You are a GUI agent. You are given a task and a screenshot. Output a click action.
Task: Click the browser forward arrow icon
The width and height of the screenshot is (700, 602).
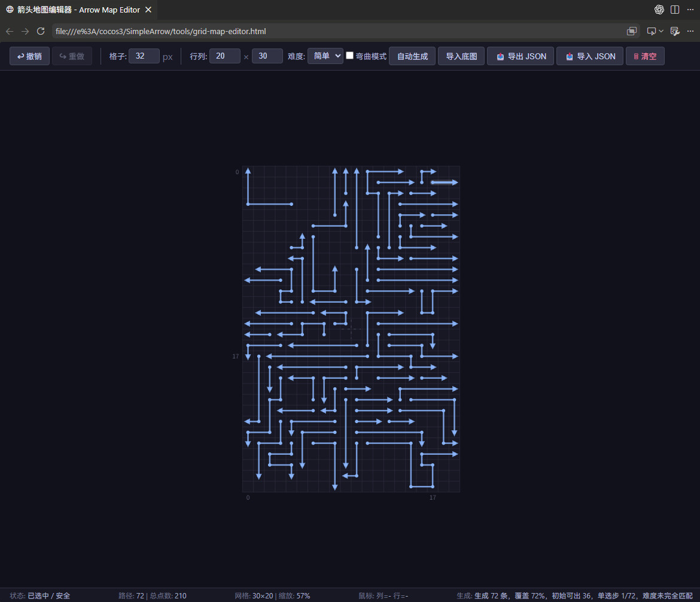click(25, 31)
